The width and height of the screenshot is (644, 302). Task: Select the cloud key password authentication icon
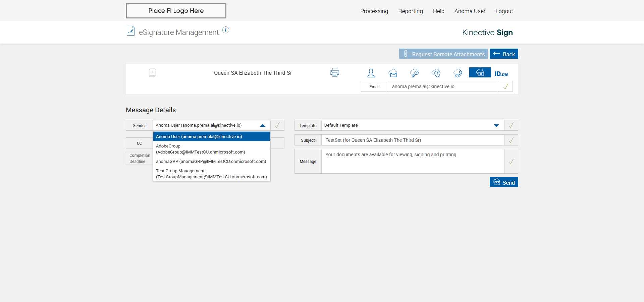coord(415,73)
